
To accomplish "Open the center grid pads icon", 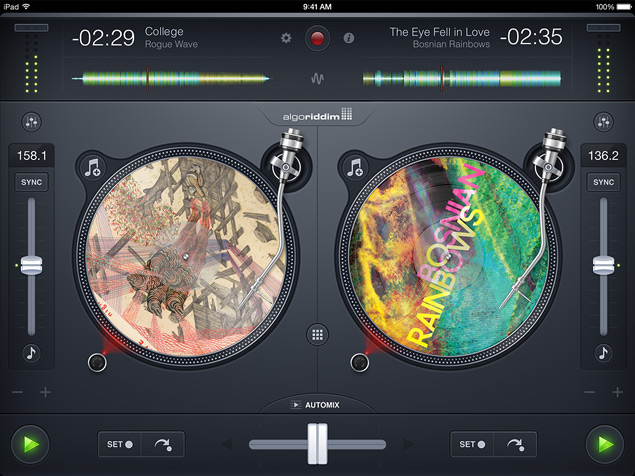I will [x=317, y=335].
